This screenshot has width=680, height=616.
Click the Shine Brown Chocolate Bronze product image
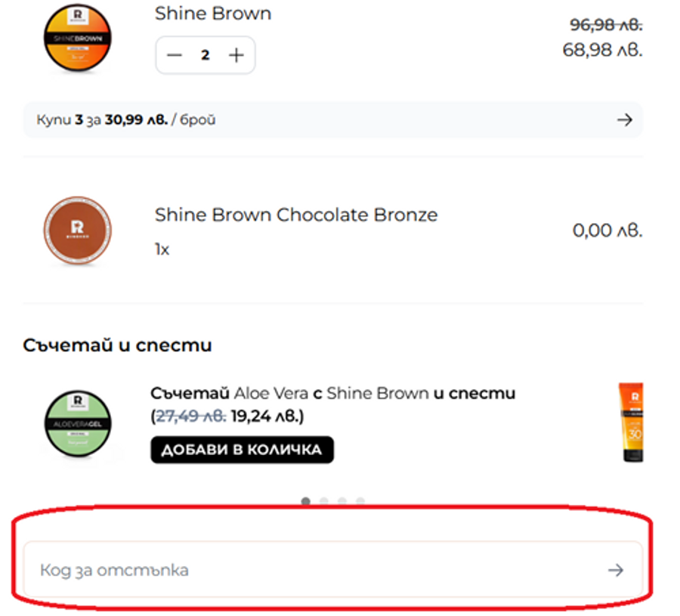pyautogui.click(x=76, y=231)
